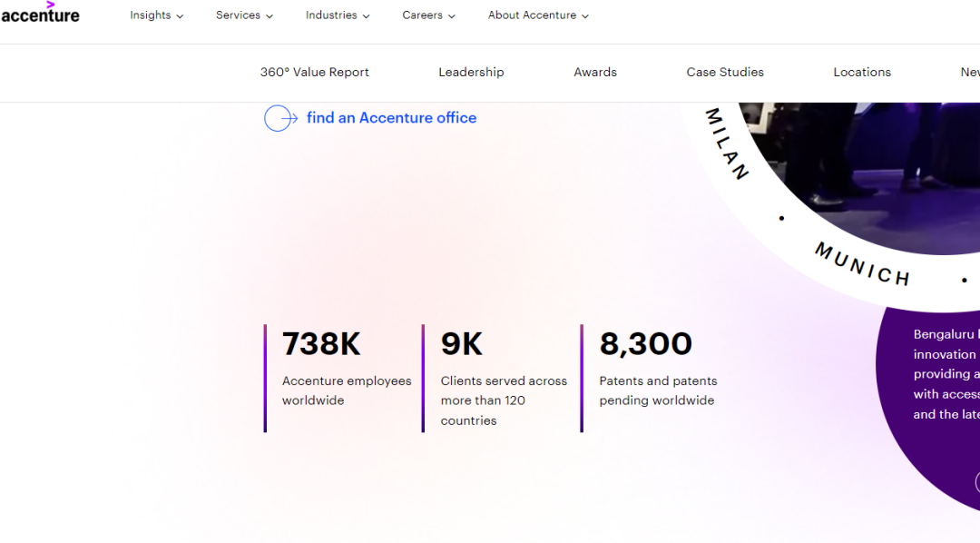This screenshot has width=980, height=543.
Task: Select the Awards tab
Action: (x=595, y=72)
